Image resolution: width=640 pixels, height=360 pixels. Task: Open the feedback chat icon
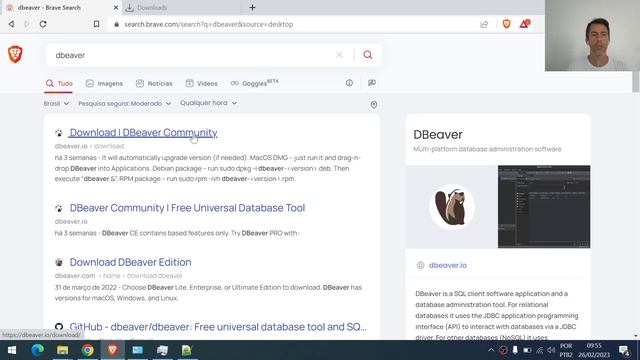[x=372, y=83]
